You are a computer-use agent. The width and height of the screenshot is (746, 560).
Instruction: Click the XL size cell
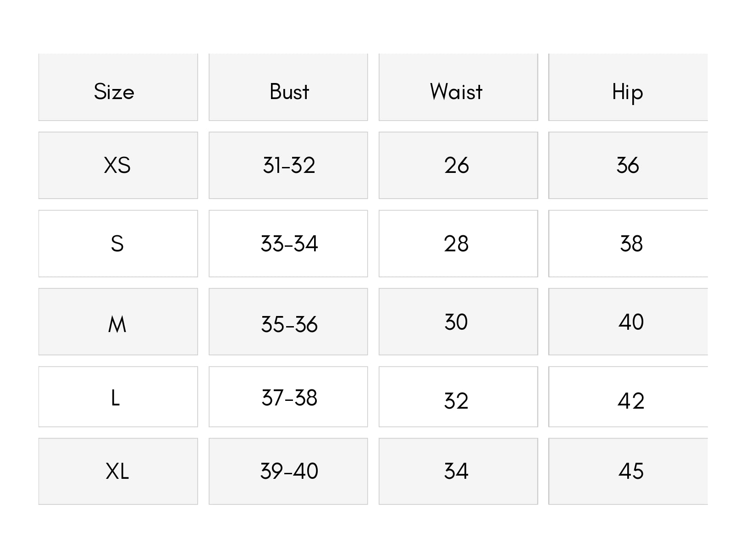[x=117, y=471]
